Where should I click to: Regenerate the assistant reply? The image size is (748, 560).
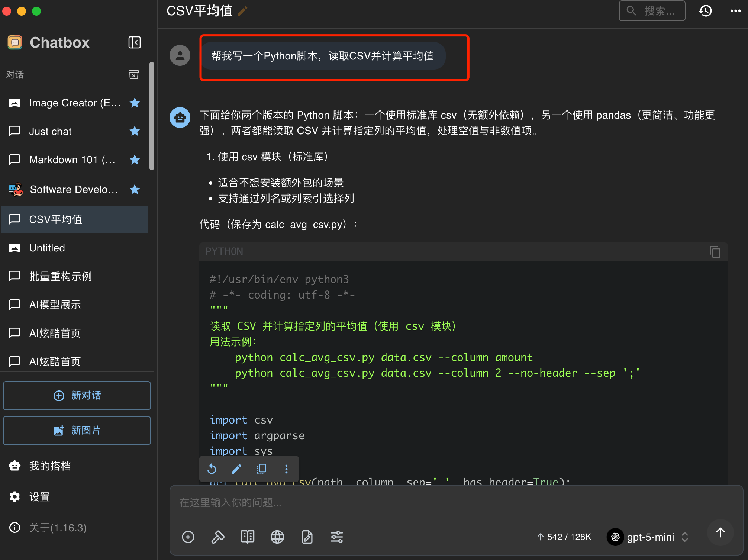(212, 469)
